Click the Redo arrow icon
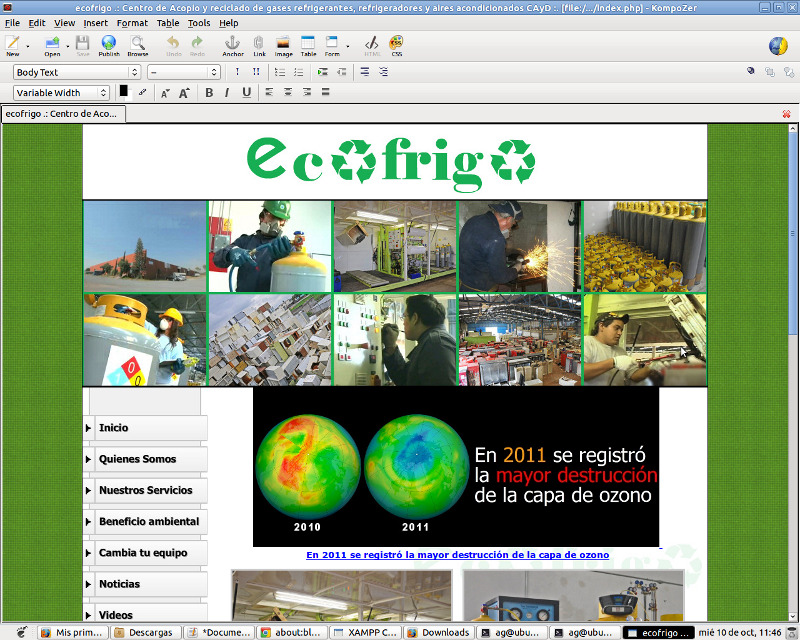The image size is (800, 640). 197,45
